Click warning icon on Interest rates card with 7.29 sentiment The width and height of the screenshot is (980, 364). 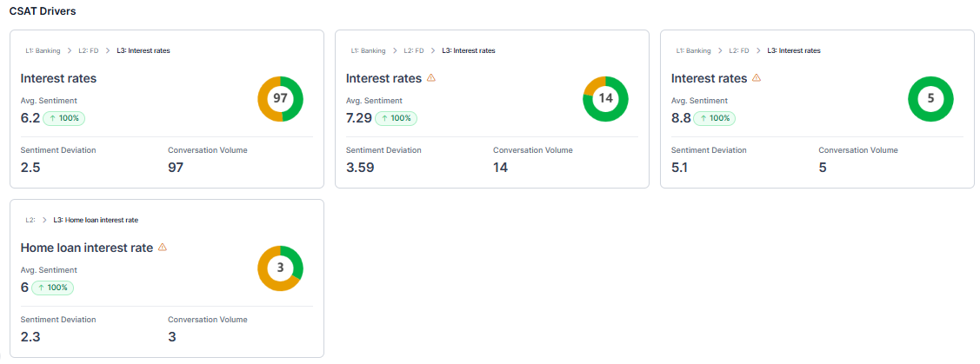pos(431,78)
